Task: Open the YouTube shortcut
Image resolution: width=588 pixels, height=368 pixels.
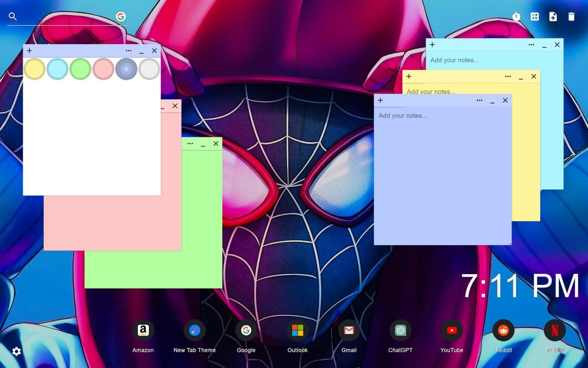Action: pyautogui.click(x=452, y=330)
